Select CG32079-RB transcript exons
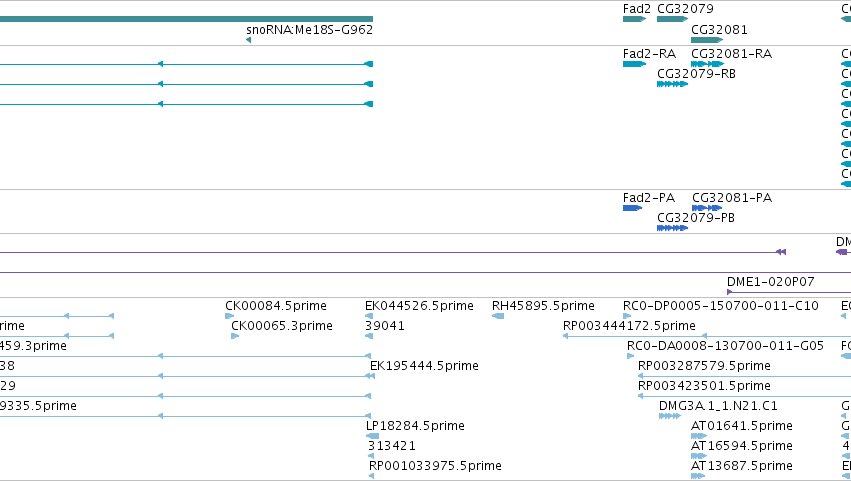The image size is (851, 481). coord(672,84)
